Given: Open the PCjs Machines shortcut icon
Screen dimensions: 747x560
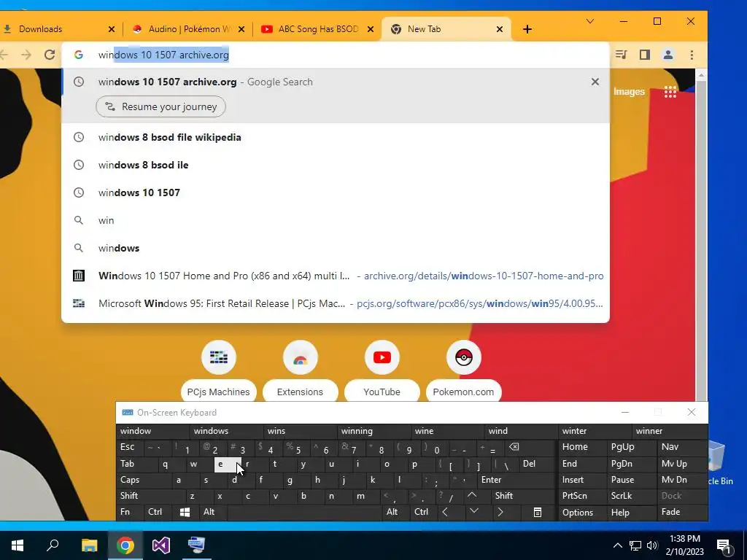Looking at the screenshot, I should (x=219, y=357).
